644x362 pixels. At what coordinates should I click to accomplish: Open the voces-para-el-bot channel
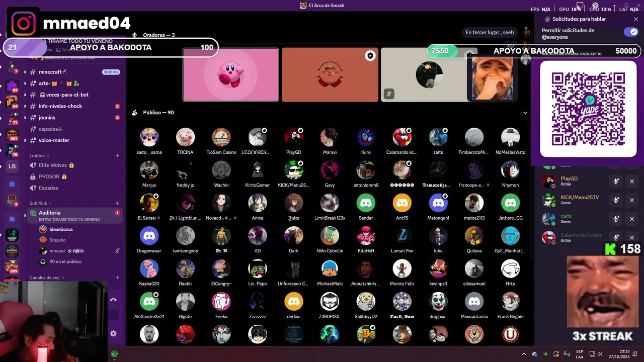pyautogui.click(x=74, y=95)
